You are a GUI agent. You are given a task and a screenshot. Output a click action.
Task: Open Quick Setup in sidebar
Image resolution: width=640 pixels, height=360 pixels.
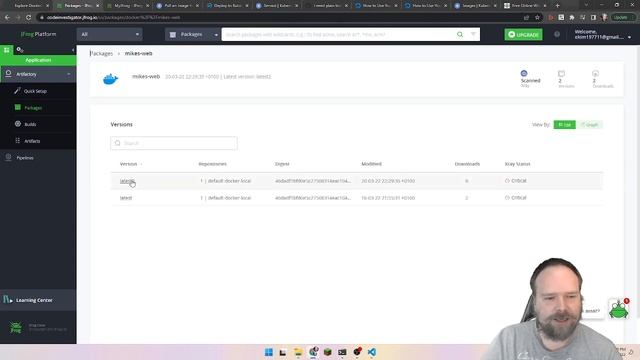click(x=35, y=91)
